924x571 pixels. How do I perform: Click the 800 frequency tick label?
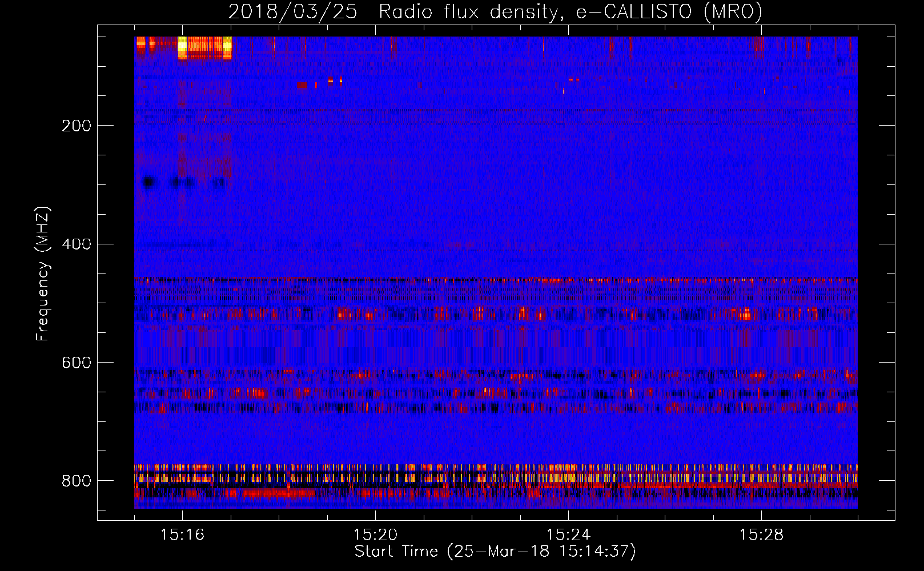coord(77,481)
